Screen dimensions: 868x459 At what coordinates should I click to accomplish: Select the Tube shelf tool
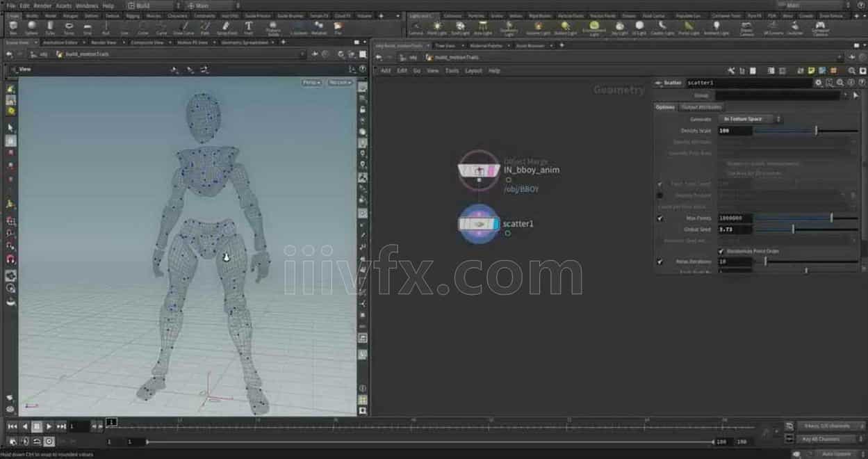click(50, 28)
